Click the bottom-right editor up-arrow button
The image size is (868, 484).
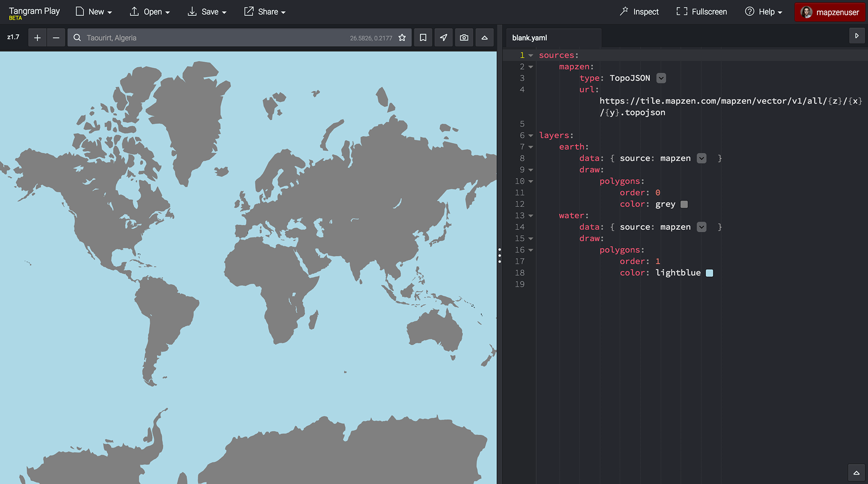[856, 473]
